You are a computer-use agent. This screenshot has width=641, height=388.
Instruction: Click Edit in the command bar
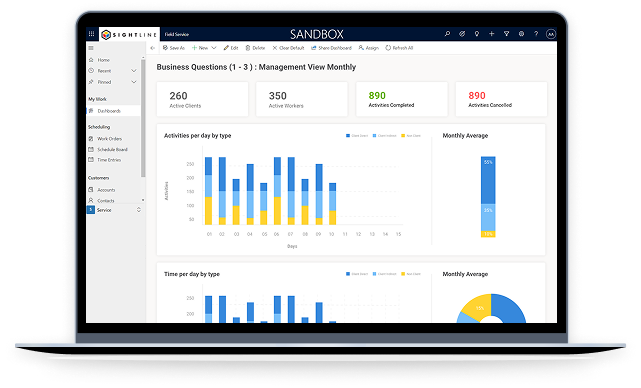[231, 48]
